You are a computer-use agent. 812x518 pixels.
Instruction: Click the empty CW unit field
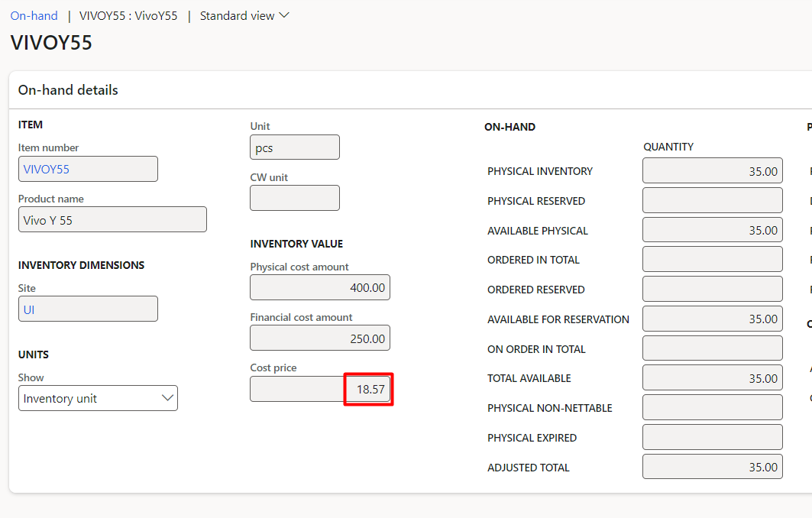click(x=294, y=198)
